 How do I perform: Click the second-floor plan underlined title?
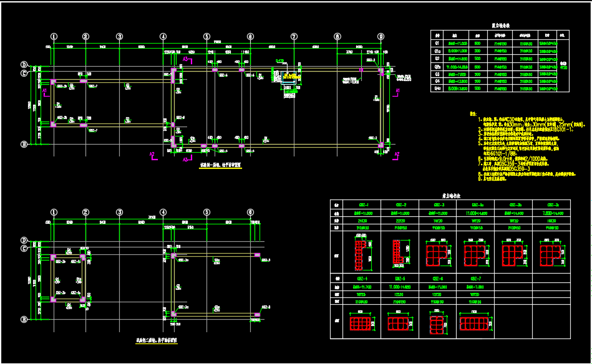157,340
